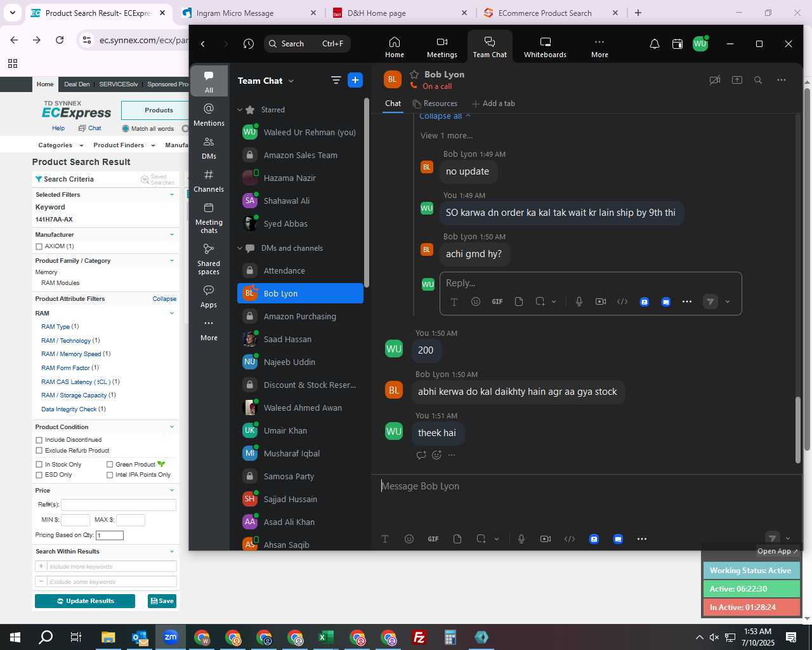Viewport: 812px width, 650px height.
Task: Open Meetings in Zoom top bar
Action: [x=442, y=47]
